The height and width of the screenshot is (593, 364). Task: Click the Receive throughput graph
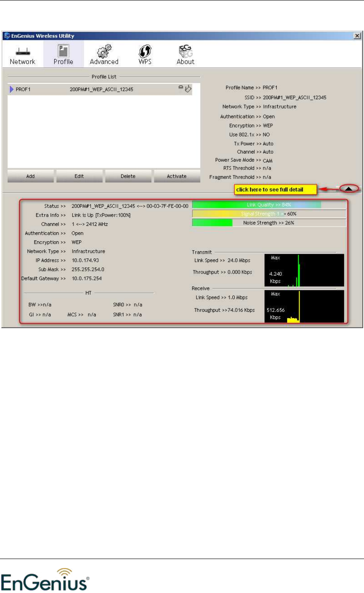tap(304, 306)
